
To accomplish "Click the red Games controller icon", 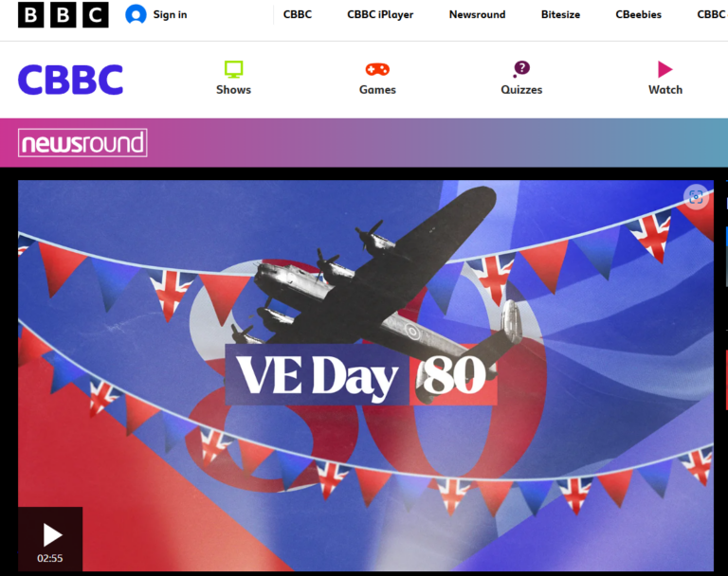I will coord(377,69).
